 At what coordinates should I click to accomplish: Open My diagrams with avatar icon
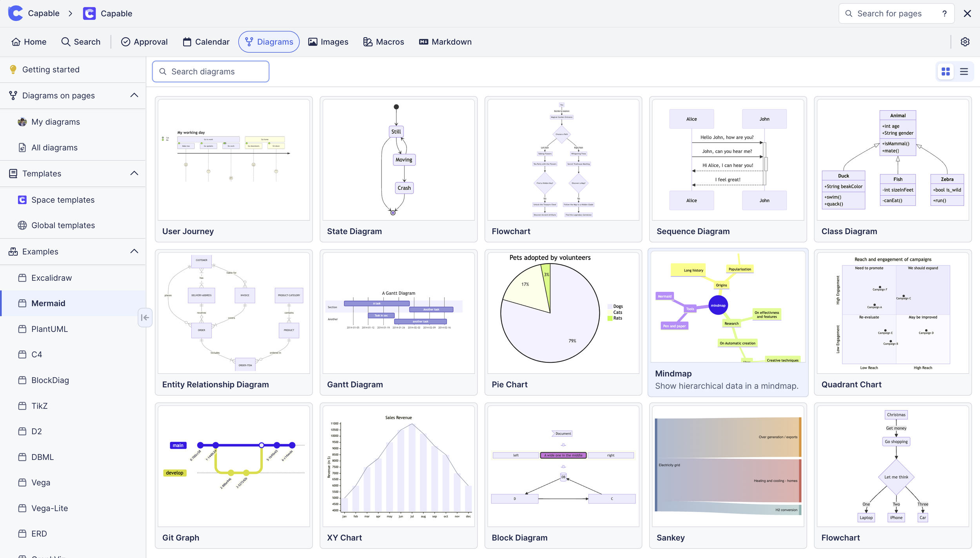pos(55,122)
